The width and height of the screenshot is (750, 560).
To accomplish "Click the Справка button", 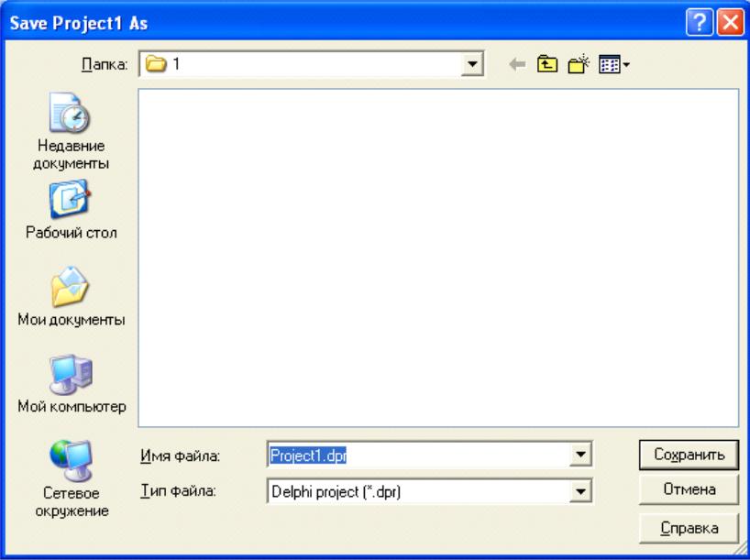I will [x=689, y=528].
